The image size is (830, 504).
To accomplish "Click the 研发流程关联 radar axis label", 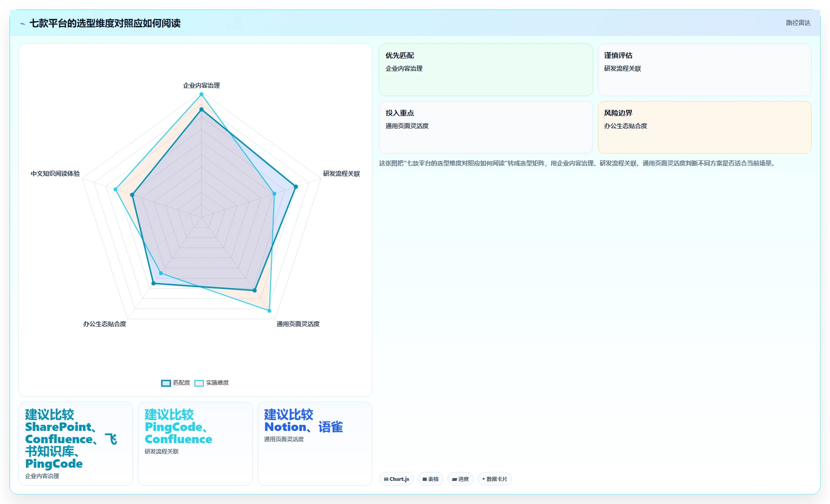I will point(341,174).
